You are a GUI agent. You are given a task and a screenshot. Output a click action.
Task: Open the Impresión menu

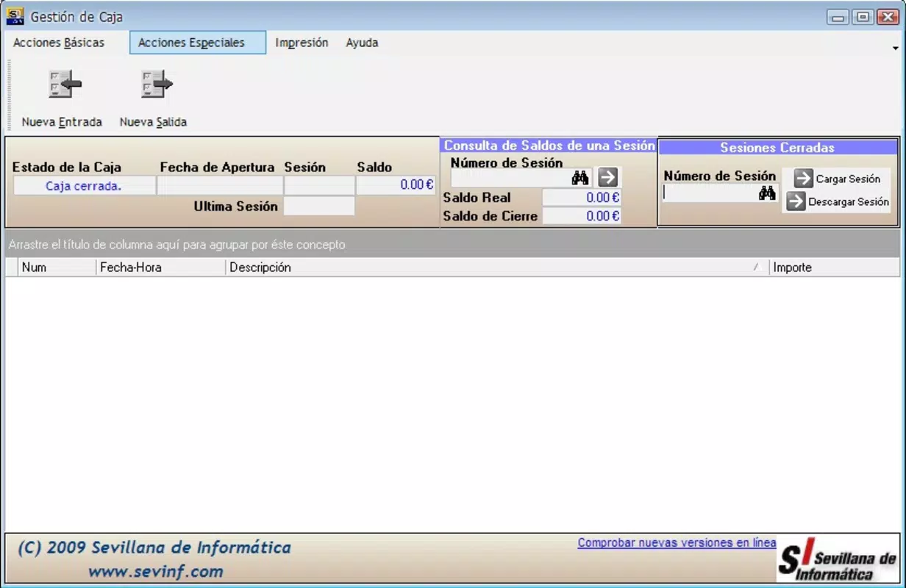coord(302,43)
